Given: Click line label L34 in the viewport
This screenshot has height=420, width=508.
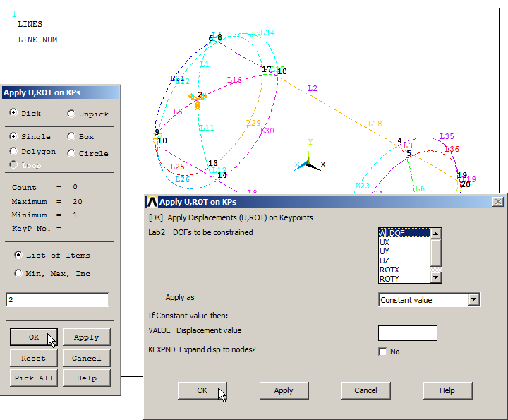Looking at the screenshot, I should [x=267, y=32].
